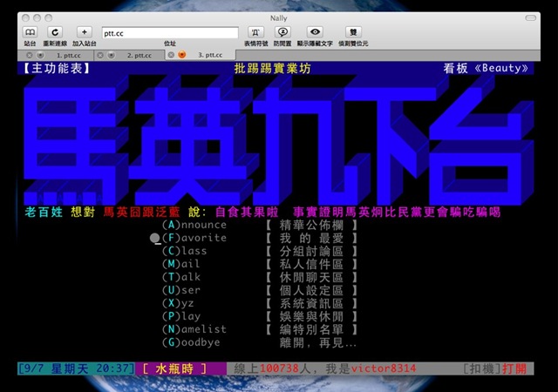Click the ptt.cc address field
The height and width of the screenshot is (392, 558).
pos(170,33)
